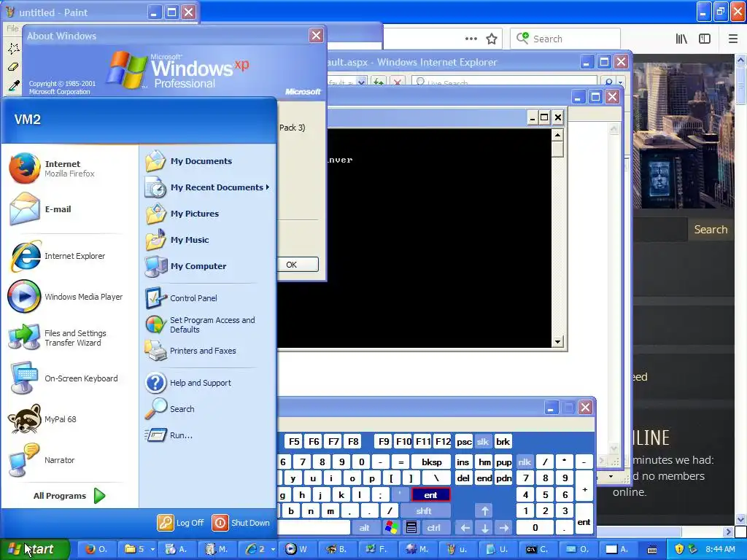Bookmark page with Firefox star icon
Viewport: 747px width, 560px height.
492,39
